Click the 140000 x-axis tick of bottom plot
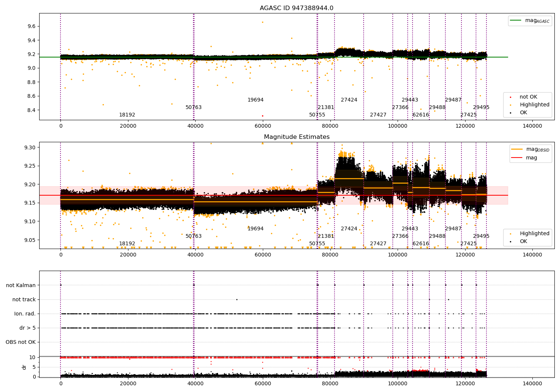 click(532, 383)
